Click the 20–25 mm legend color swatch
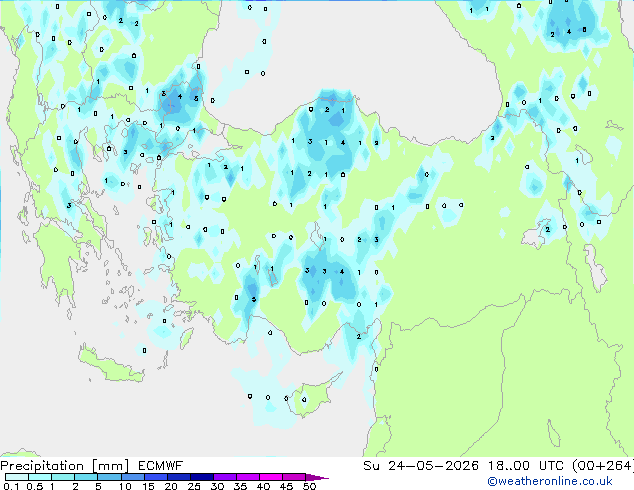 coord(178,477)
